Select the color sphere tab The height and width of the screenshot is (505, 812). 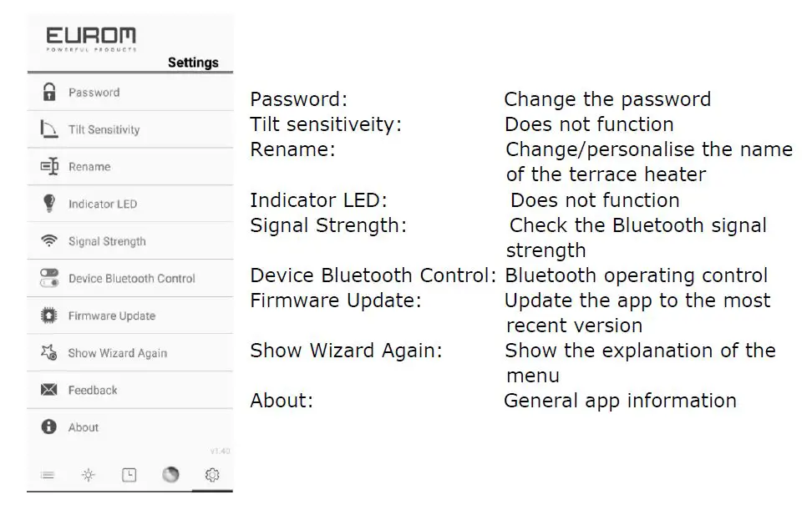point(170,475)
